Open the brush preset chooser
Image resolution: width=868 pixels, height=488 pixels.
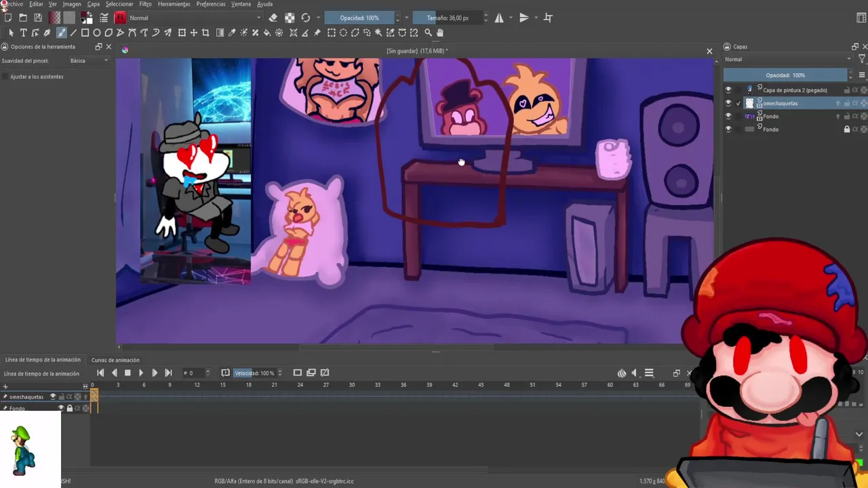[x=120, y=18]
